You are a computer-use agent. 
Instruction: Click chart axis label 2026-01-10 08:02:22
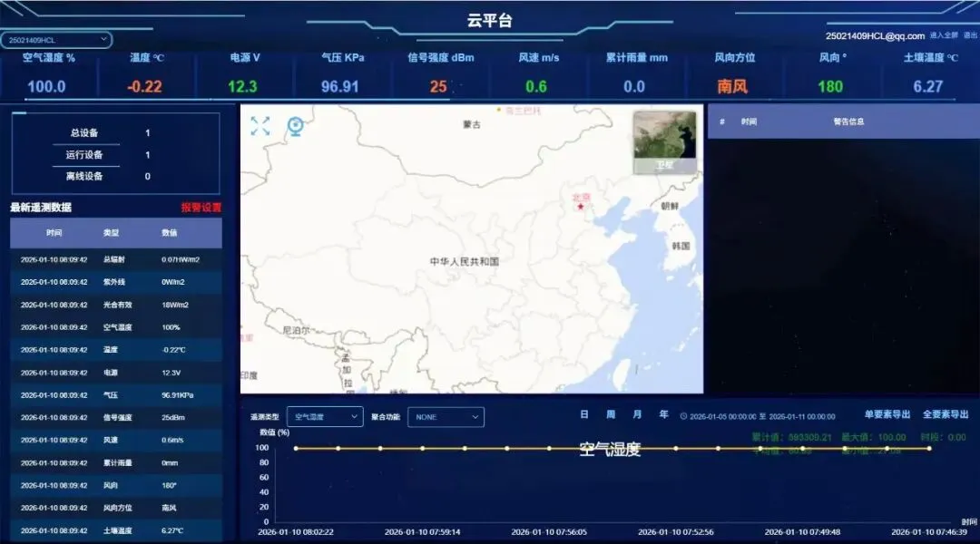tap(296, 532)
